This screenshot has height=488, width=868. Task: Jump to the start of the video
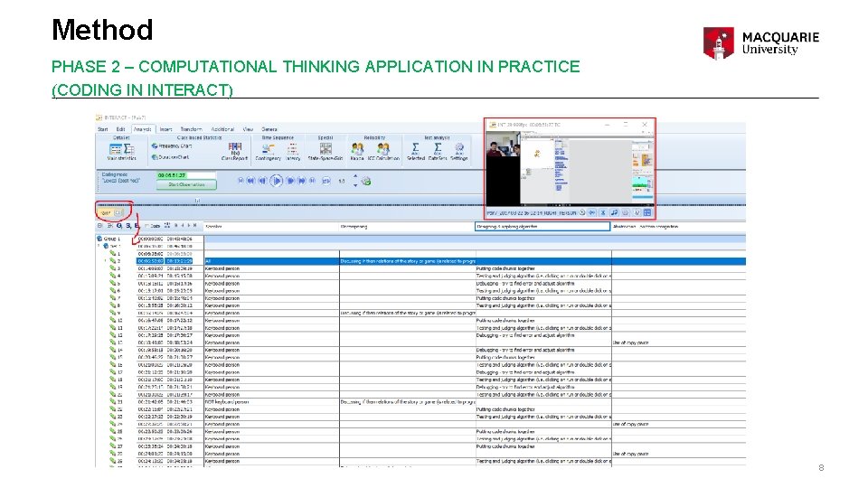pyautogui.click(x=241, y=181)
